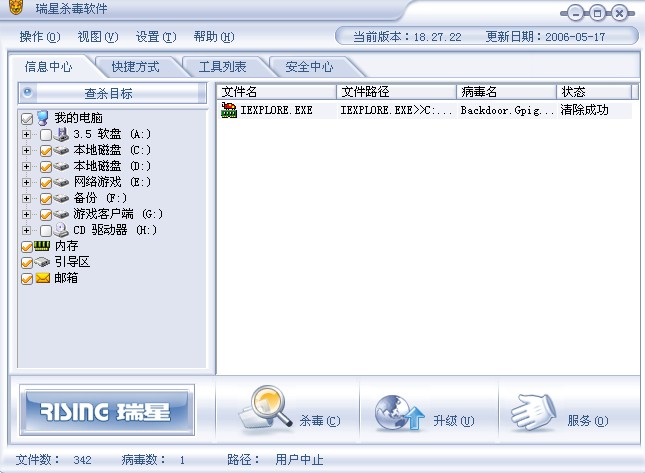This screenshot has height=473, width=645.
Task: Open the 视图(V) menu
Action: point(98,37)
